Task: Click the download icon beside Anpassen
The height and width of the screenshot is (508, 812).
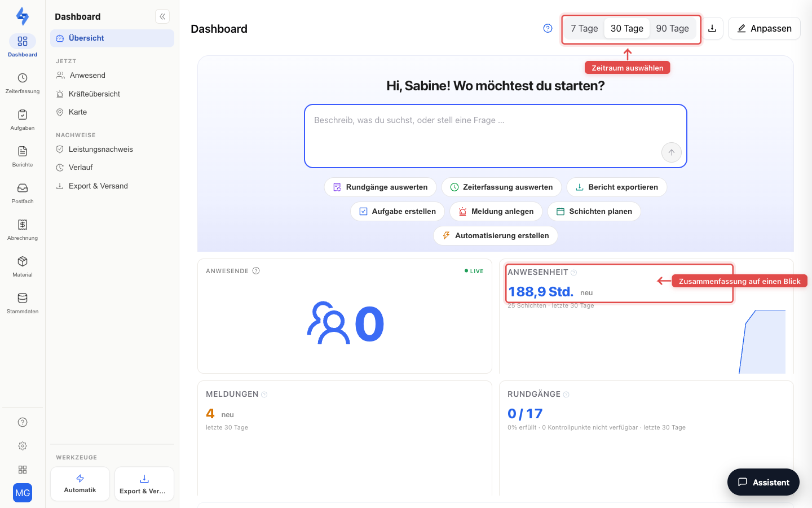Action: point(712,28)
